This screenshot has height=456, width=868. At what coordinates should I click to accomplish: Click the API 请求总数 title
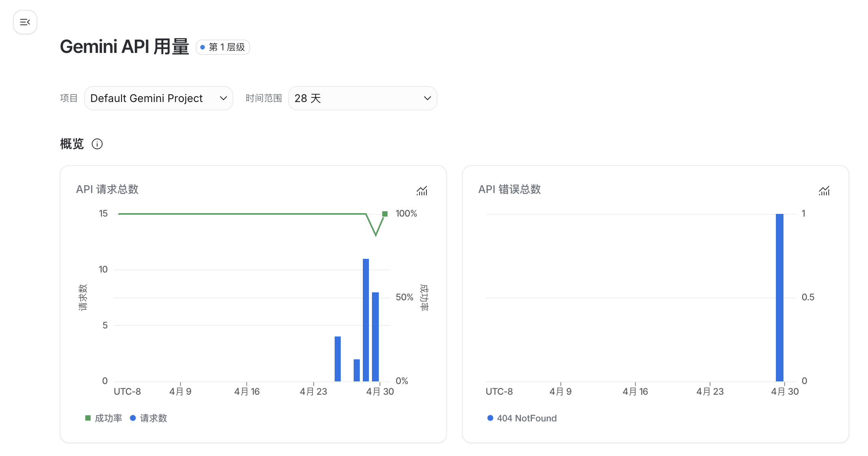[107, 189]
